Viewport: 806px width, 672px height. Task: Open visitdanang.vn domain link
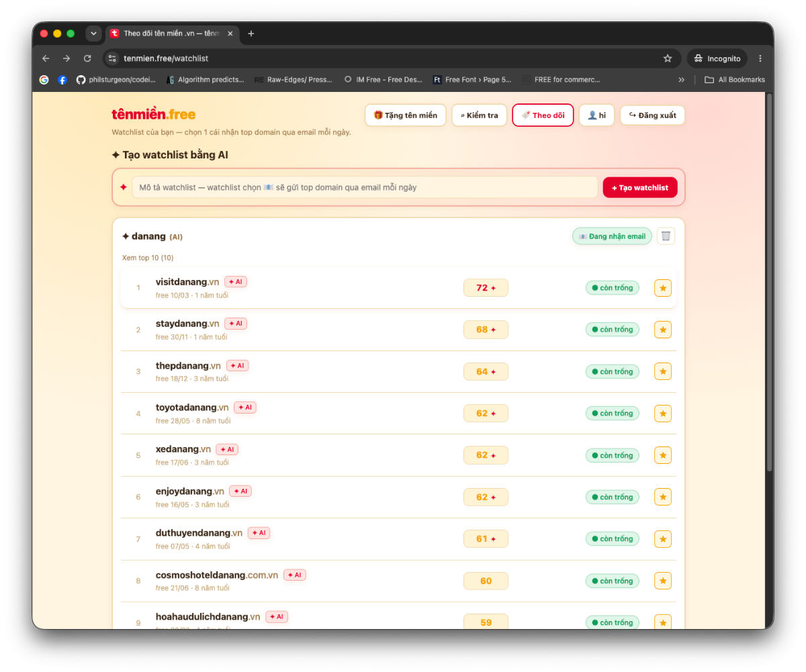tap(187, 282)
